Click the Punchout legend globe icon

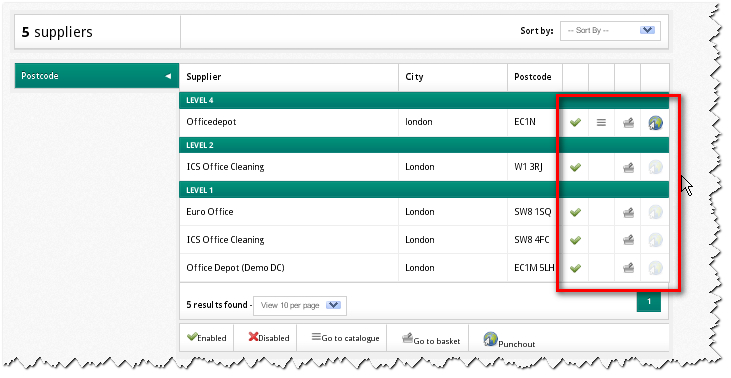tap(490, 339)
